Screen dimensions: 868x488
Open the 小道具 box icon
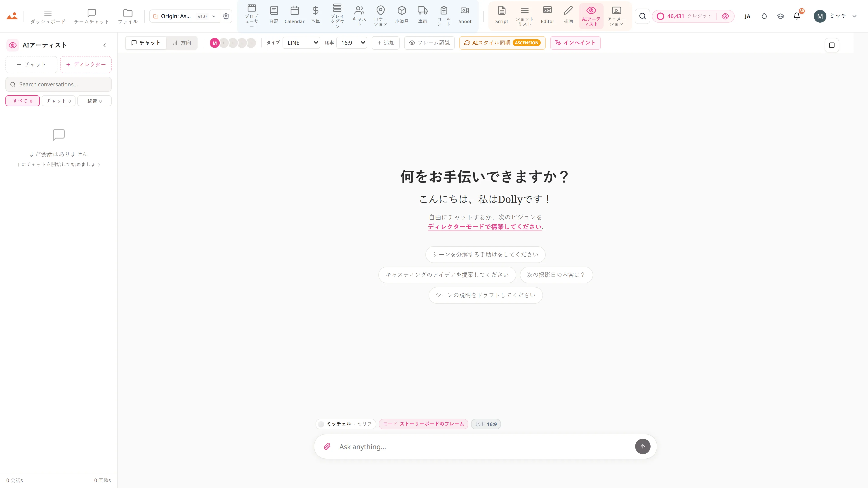[402, 16]
